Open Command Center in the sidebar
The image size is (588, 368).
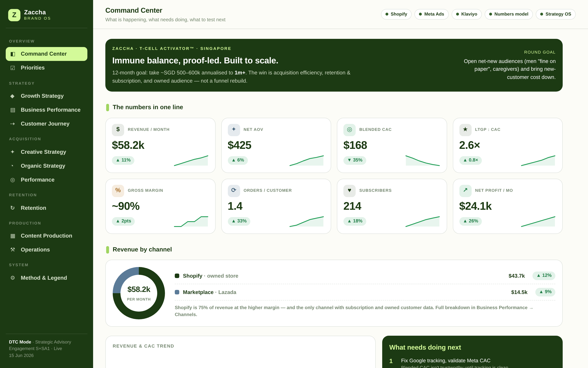(46, 54)
